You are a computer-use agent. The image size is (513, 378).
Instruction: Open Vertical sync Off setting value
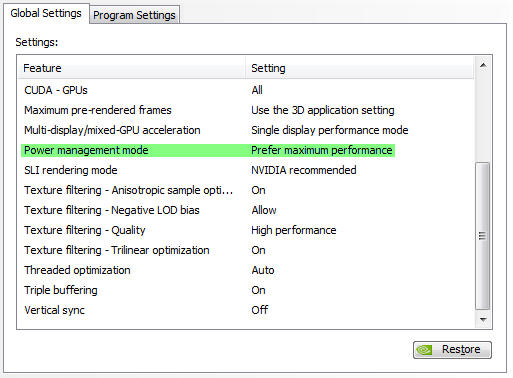(260, 310)
